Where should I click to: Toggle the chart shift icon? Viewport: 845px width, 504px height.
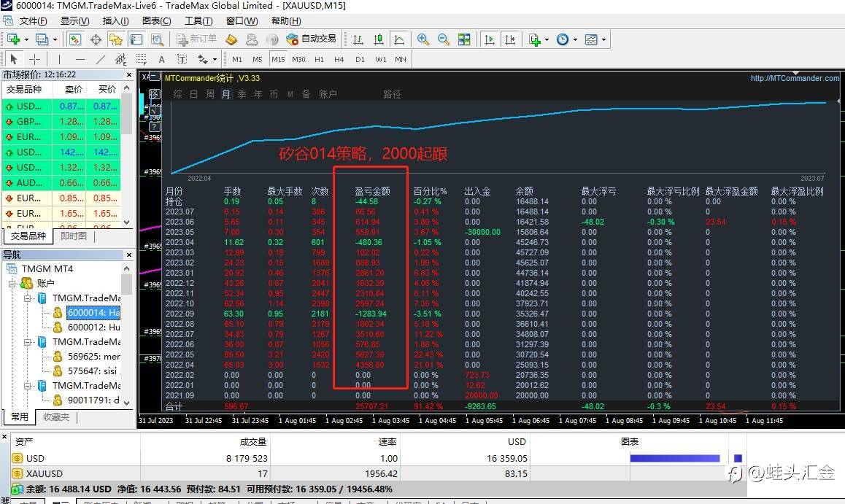[510, 39]
